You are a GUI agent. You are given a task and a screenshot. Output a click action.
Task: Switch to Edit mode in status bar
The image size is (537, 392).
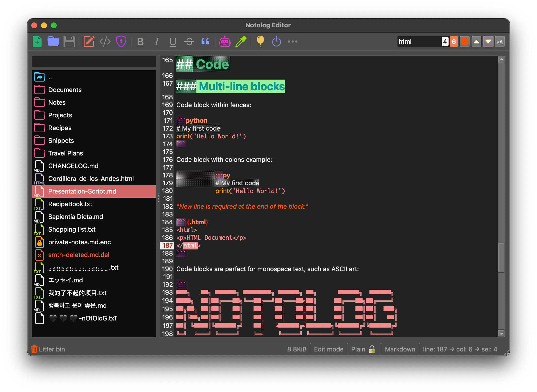point(328,349)
